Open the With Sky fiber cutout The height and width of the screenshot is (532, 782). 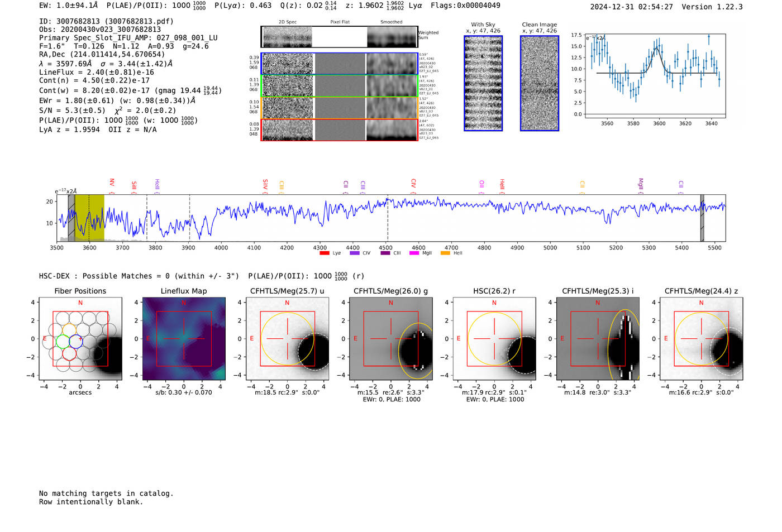point(483,83)
